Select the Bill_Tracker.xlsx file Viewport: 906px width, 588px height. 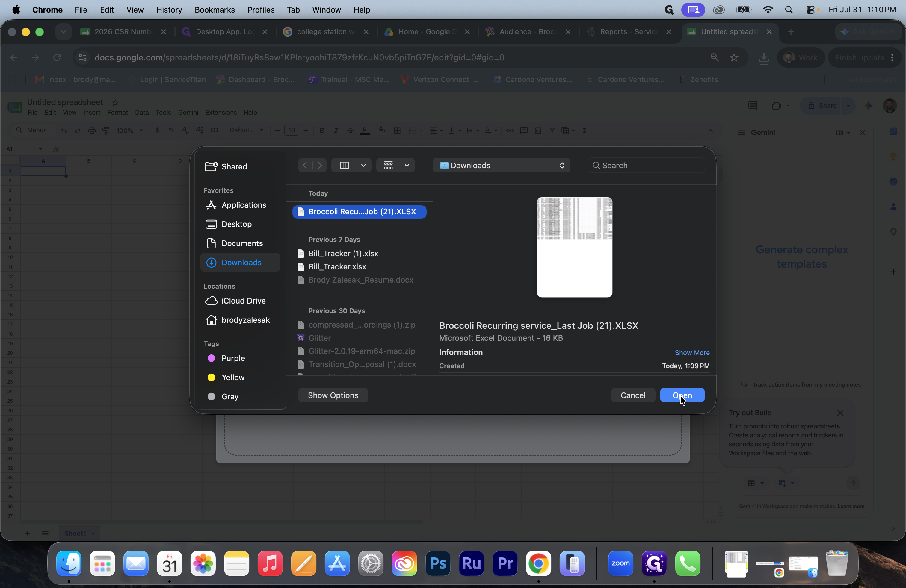337,267
